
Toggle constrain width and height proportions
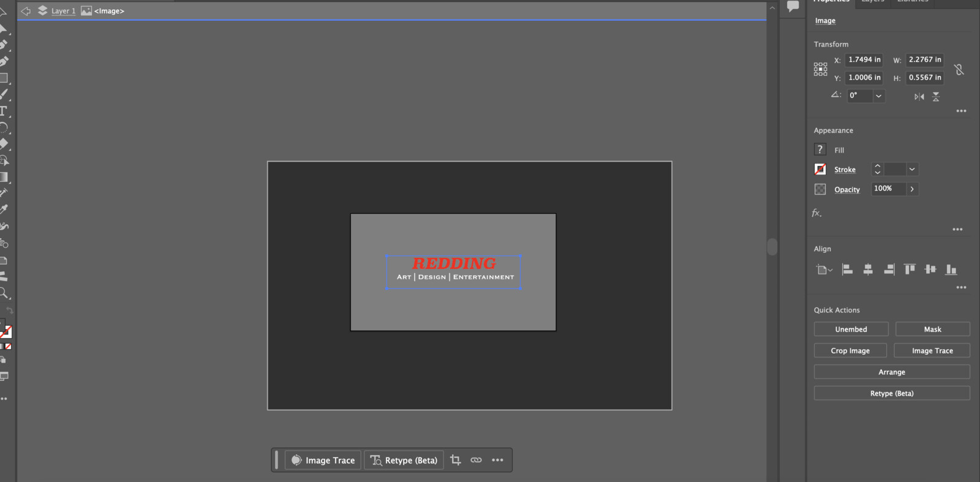click(959, 69)
